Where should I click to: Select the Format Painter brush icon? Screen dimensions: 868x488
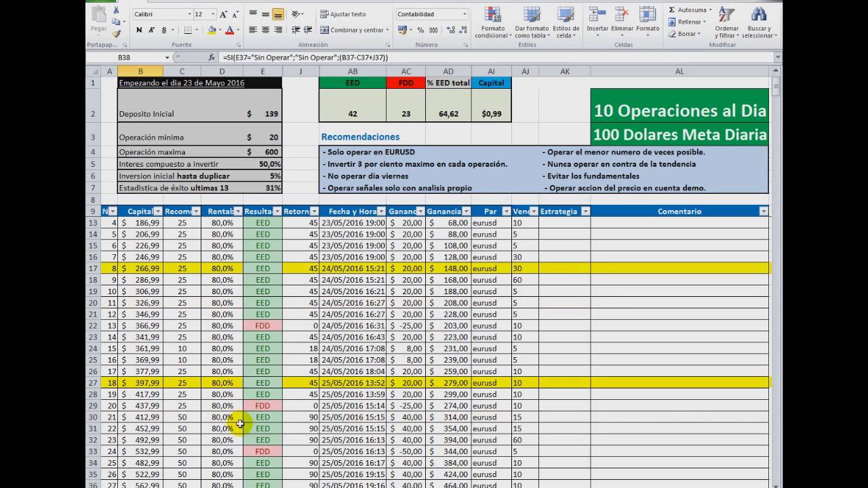coord(116,33)
